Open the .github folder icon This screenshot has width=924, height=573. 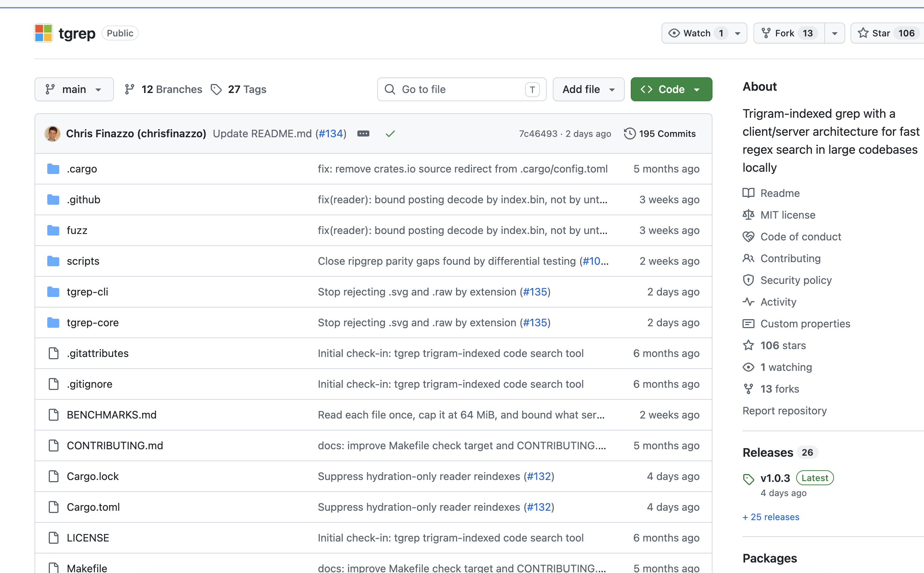(x=53, y=199)
